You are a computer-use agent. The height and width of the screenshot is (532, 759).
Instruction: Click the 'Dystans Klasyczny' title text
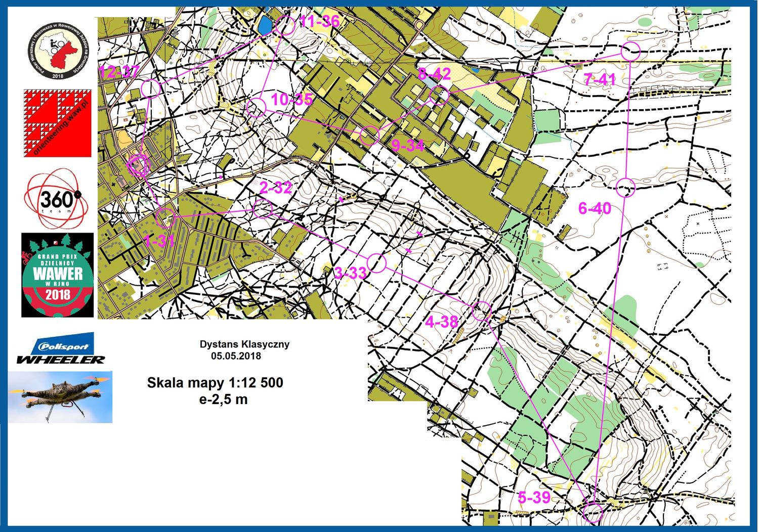pos(244,344)
